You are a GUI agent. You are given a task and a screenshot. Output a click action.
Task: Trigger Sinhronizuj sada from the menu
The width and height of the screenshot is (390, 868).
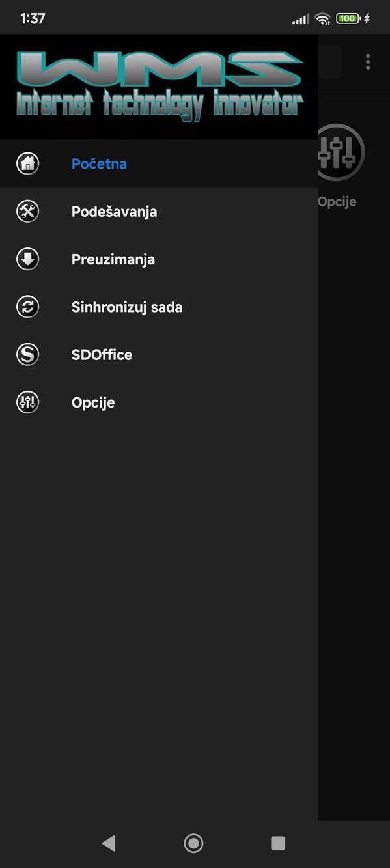coord(127,306)
